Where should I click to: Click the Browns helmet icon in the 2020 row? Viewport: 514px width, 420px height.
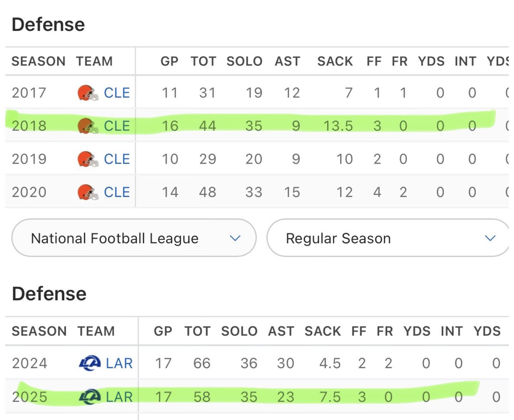point(88,192)
